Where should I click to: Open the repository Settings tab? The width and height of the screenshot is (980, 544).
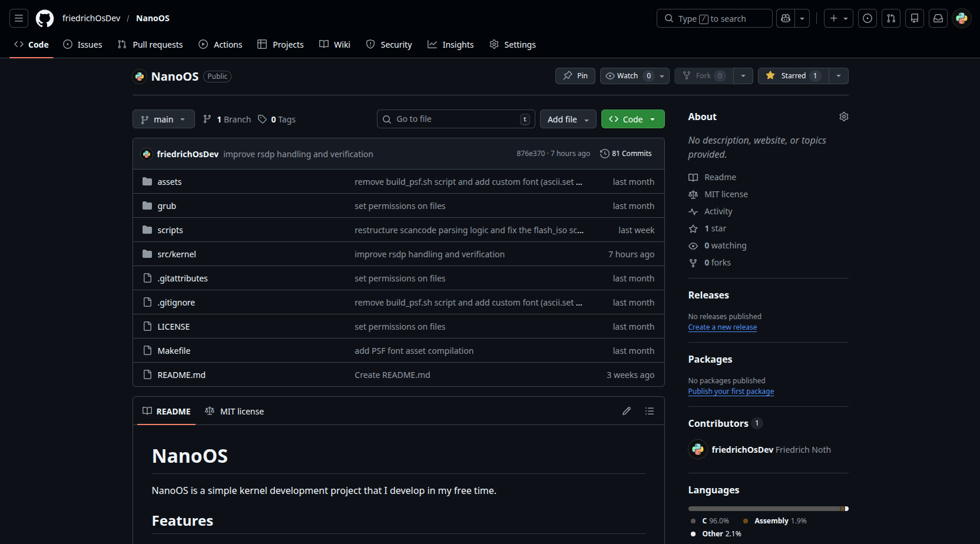click(x=512, y=45)
